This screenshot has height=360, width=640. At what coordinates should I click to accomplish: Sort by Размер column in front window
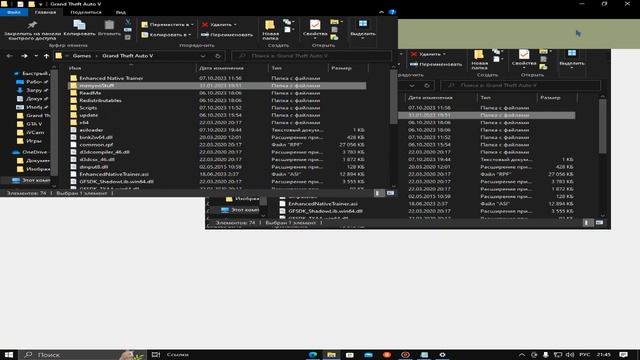tap(341, 68)
